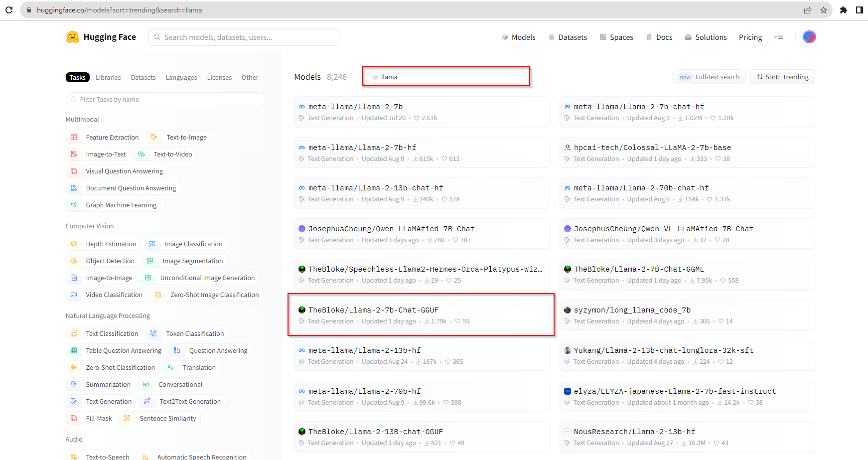This screenshot has width=868, height=460.
Task: Open the Solutions navigation menu
Action: pyautogui.click(x=705, y=37)
